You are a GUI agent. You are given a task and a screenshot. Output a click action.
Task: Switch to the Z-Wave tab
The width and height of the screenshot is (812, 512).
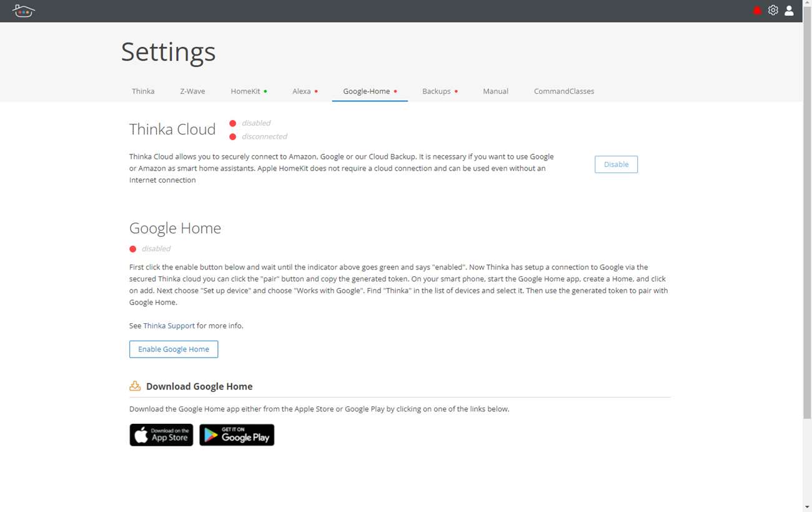pos(192,91)
